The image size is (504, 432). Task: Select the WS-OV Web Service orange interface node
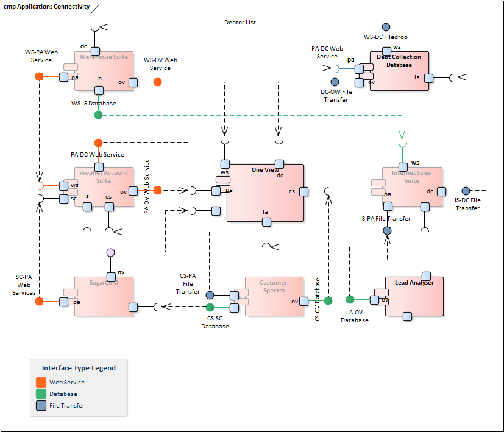157,82
